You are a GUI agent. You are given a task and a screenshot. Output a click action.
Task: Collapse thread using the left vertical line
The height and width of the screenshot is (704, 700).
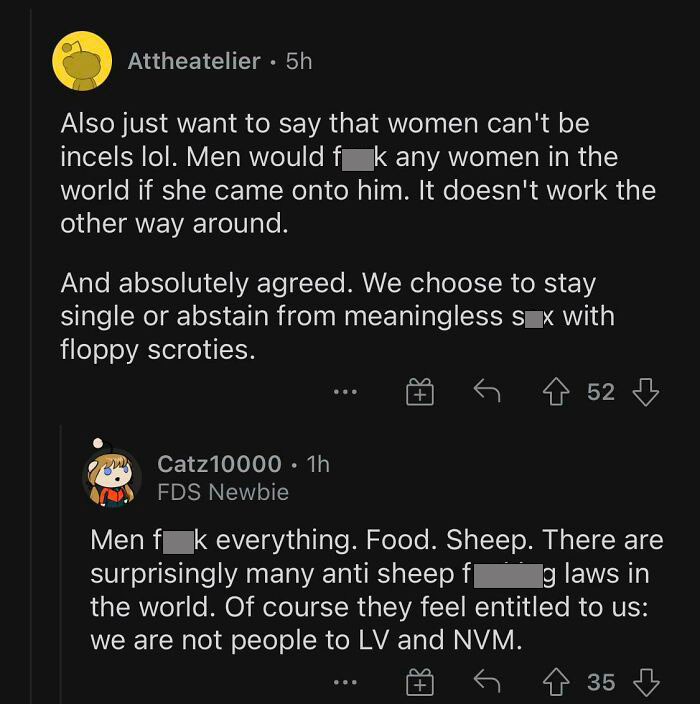61,560
